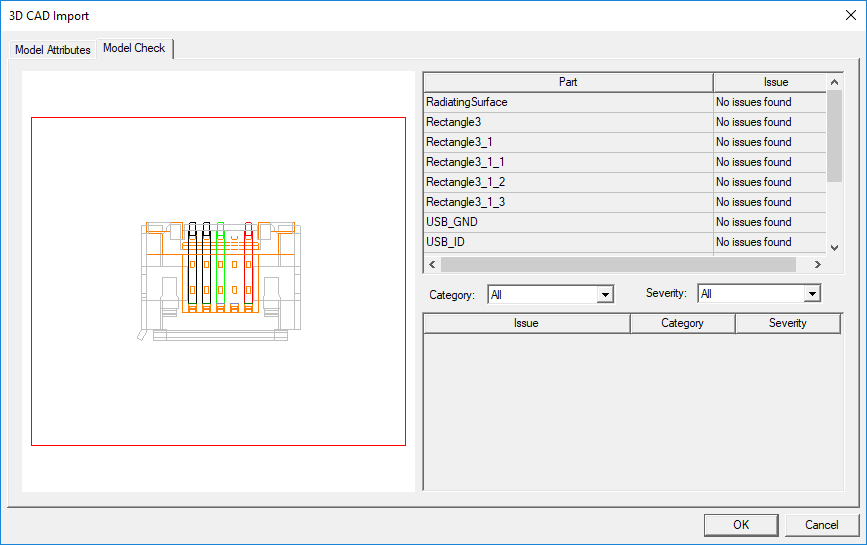Click the horizontal scrollbar left arrow

(x=432, y=265)
